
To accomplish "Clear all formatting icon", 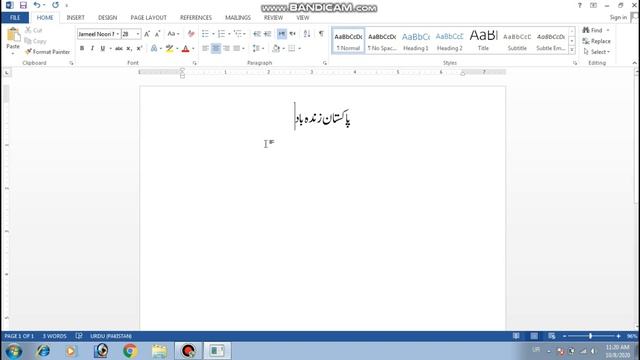I will [191, 34].
